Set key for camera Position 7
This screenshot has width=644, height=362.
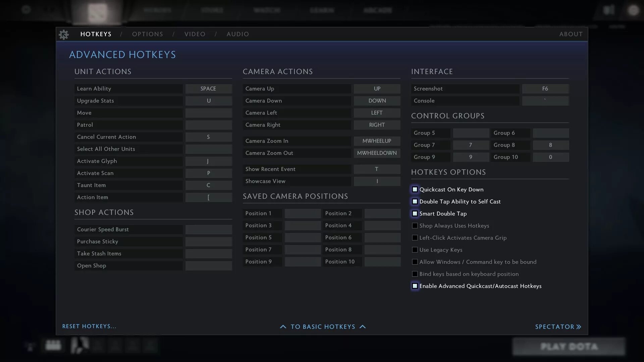coord(303,250)
